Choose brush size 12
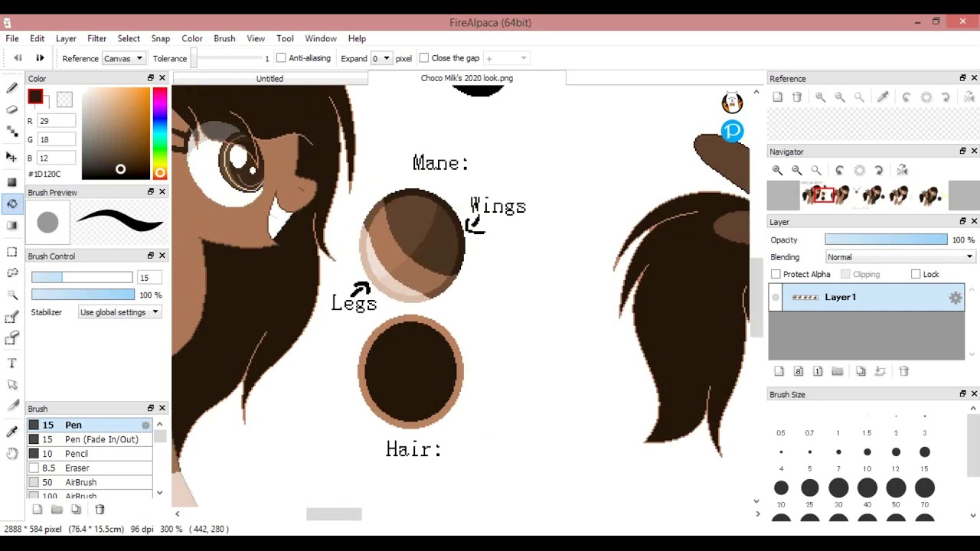 (896, 452)
